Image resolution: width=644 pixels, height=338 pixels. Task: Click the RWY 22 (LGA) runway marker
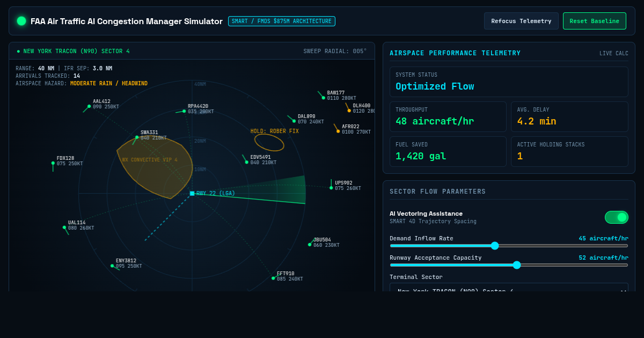[x=192, y=193]
